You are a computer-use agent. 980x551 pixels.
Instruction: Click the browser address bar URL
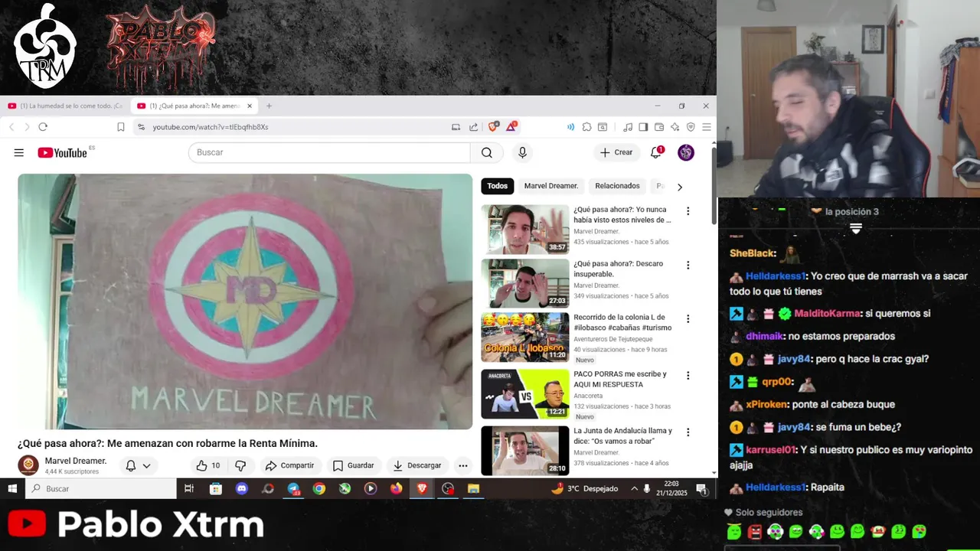[211, 127]
